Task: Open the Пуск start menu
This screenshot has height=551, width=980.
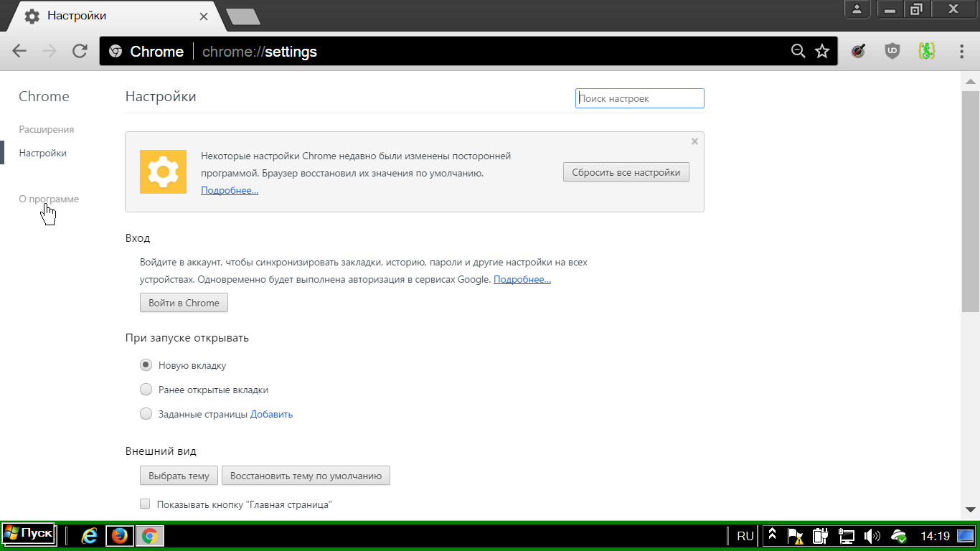Action: pos(28,534)
